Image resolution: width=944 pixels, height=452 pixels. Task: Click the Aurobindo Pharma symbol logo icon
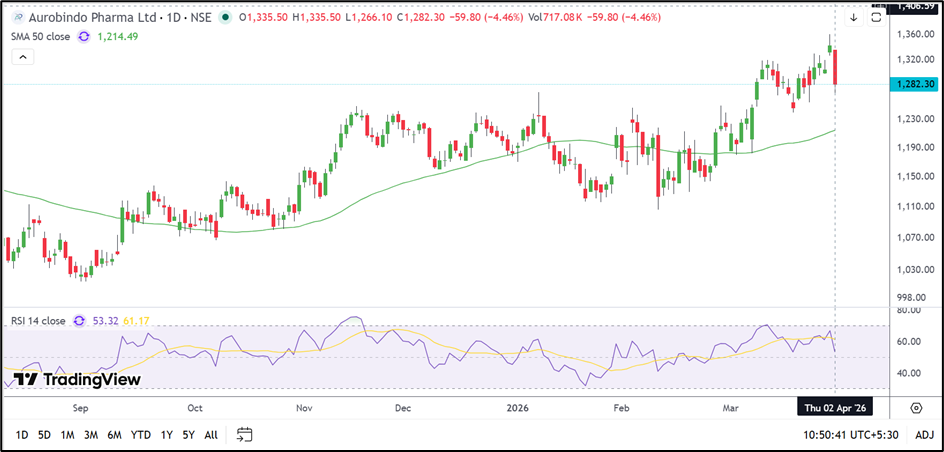pos(17,18)
